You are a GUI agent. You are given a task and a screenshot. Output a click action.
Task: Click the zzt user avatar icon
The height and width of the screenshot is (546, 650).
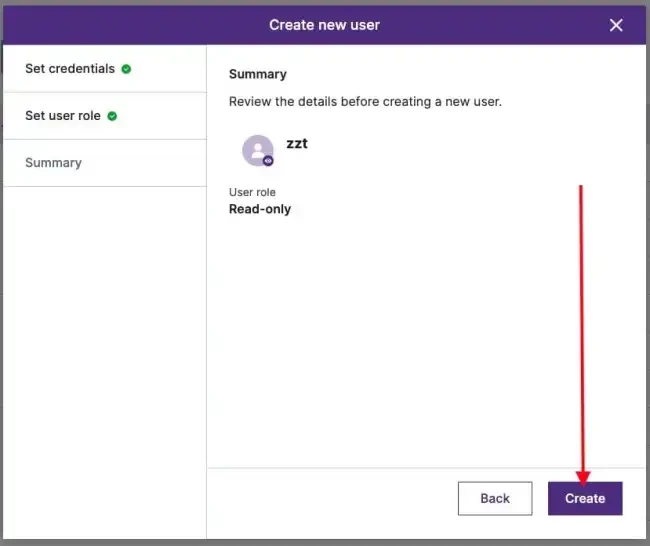tap(257, 150)
